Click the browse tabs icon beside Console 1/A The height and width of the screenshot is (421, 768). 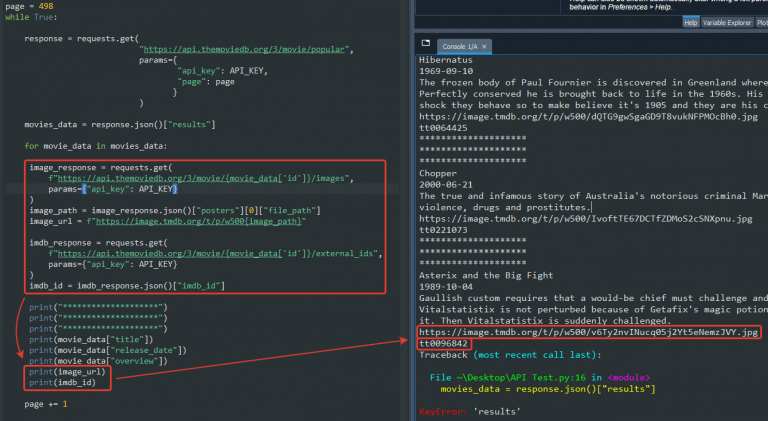[426, 45]
